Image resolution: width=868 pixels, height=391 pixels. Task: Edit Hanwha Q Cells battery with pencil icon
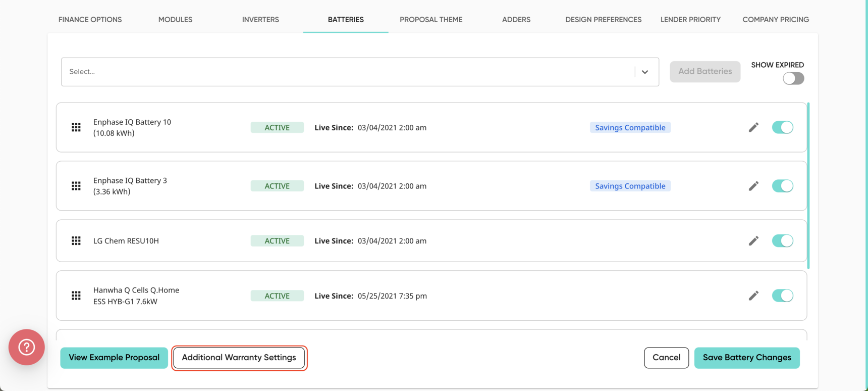[x=753, y=296]
